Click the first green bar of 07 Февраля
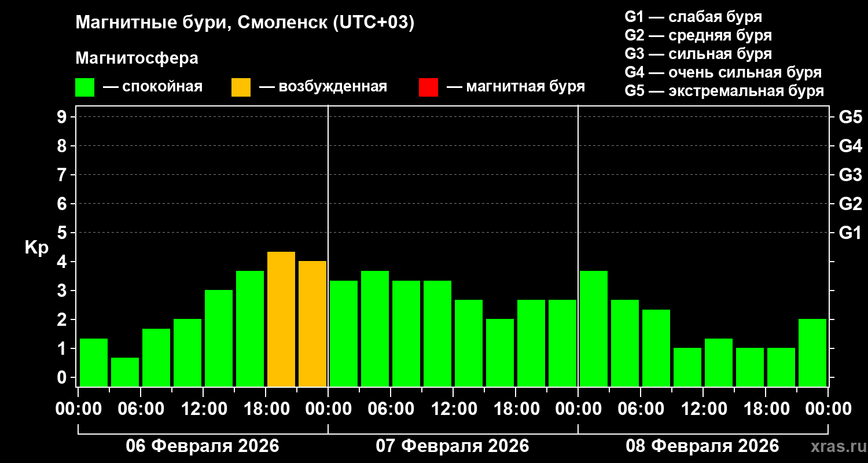This screenshot has width=868, height=463. click(344, 333)
